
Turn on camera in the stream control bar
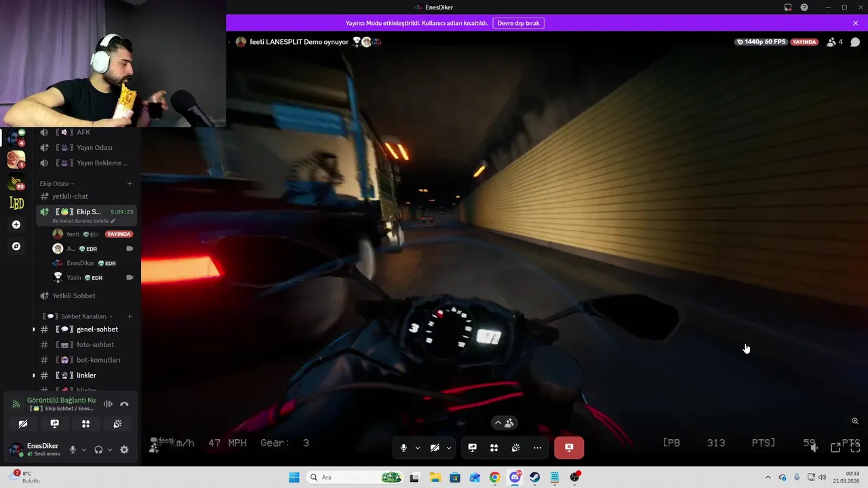click(435, 448)
